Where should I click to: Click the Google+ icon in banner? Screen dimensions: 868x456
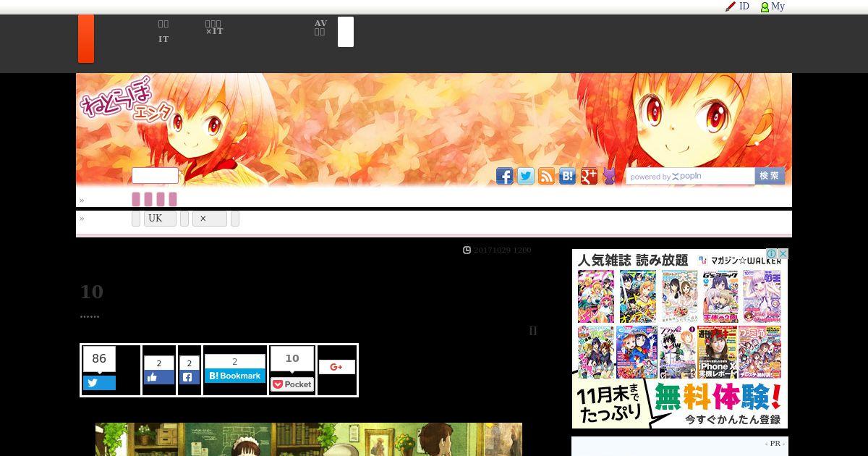589,176
